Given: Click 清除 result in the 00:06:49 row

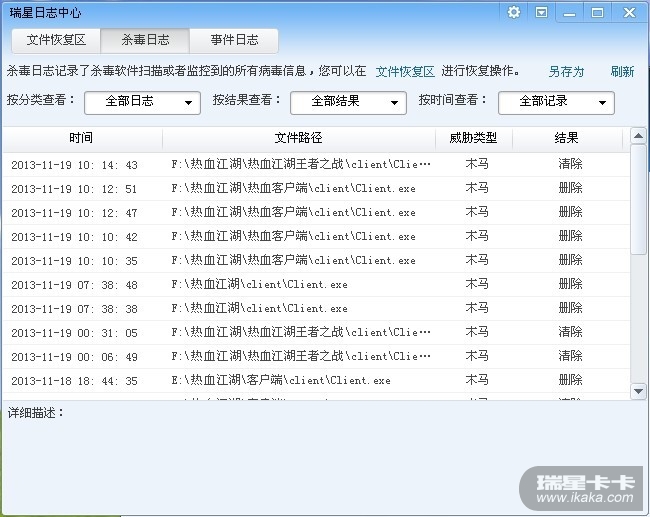Looking at the screenshot, I should click(570, 357).
